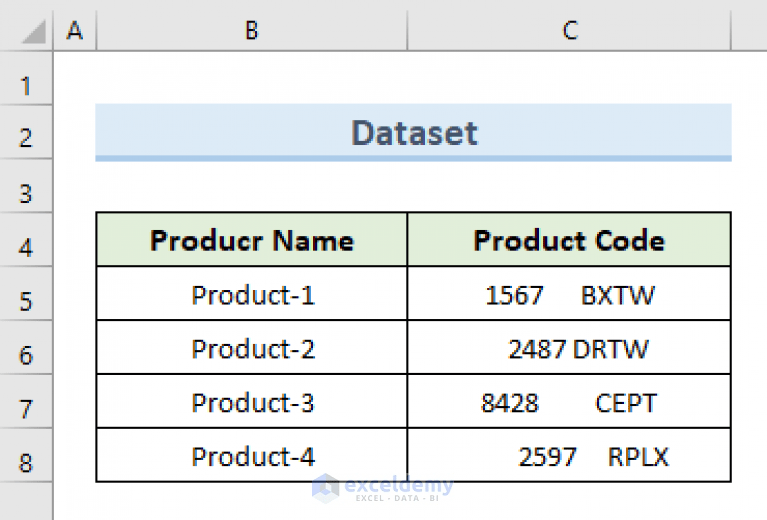Select row 5 header

(x=26, y=294)
